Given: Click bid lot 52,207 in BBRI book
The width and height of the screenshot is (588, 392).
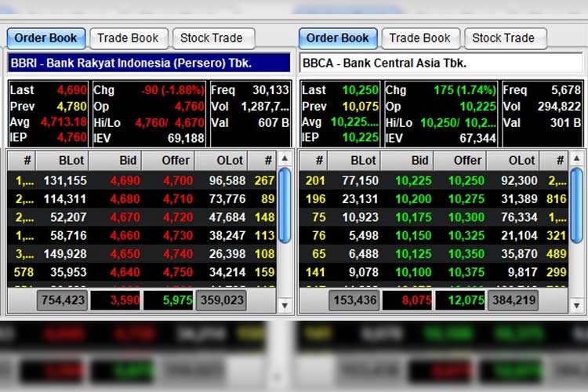Looking at the screenshot, I should [68, 217].
